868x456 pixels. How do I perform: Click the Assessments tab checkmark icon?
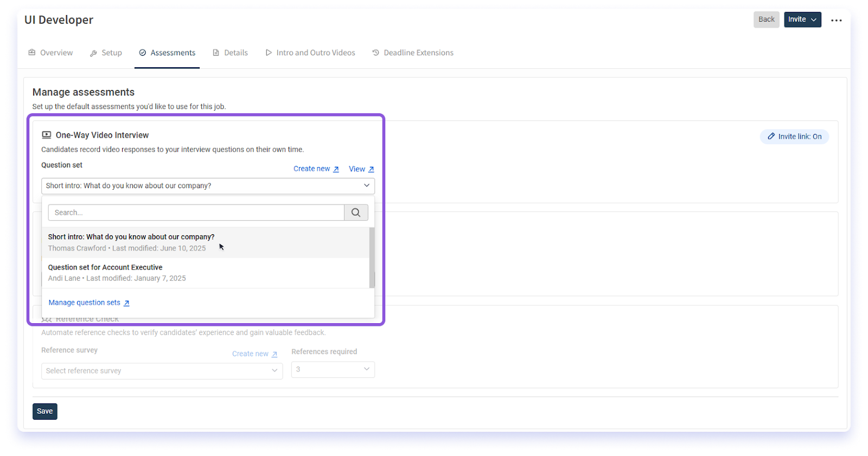click(x=143, y=53)
